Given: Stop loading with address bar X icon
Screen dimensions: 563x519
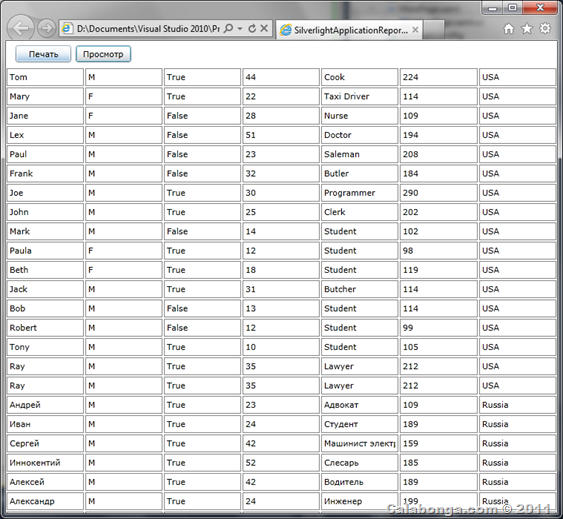Looking at the screenshot, I should 264,28.
